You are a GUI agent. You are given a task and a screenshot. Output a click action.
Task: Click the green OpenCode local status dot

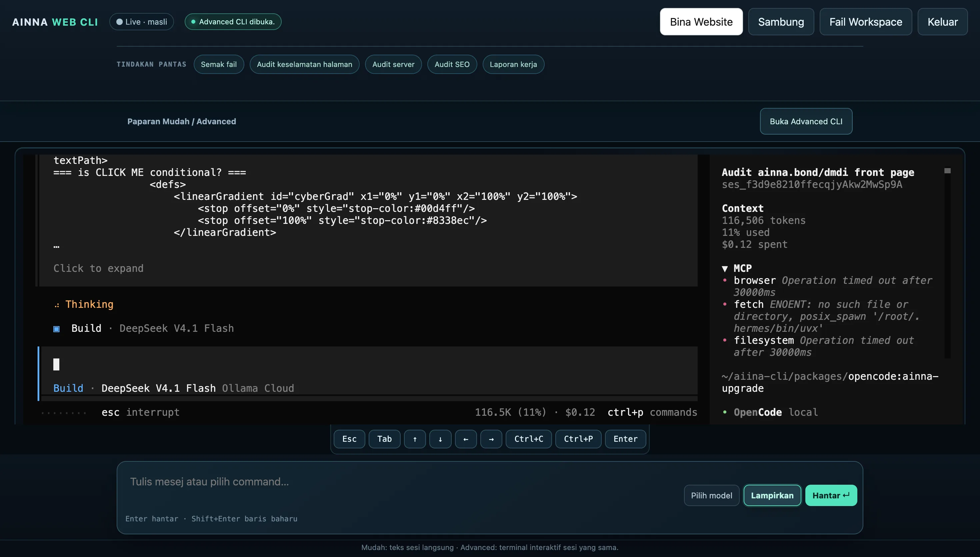pyautogui.click(x=725, y=412)
